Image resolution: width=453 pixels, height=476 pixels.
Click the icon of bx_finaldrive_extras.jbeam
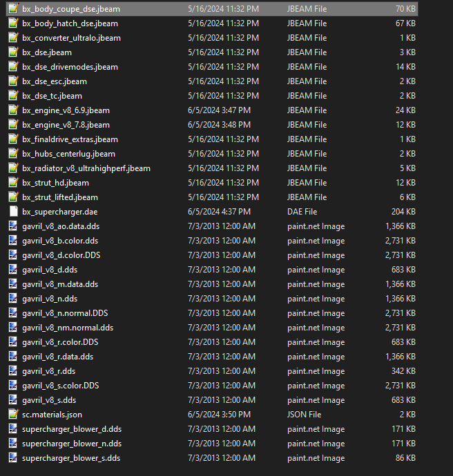click(13, 139)
